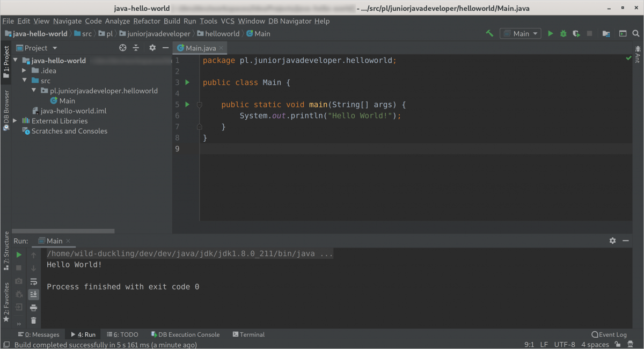Run Main using the green play toolbar icon
The width and height of the screenshot is (644, 349).
(x=550, y=33)
